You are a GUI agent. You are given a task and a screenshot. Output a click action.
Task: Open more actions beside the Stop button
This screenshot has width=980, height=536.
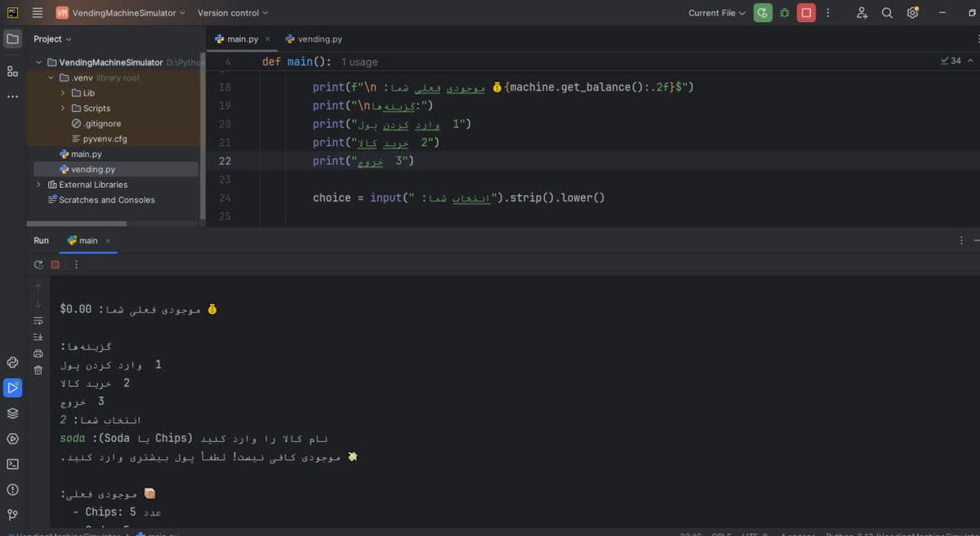828,12
